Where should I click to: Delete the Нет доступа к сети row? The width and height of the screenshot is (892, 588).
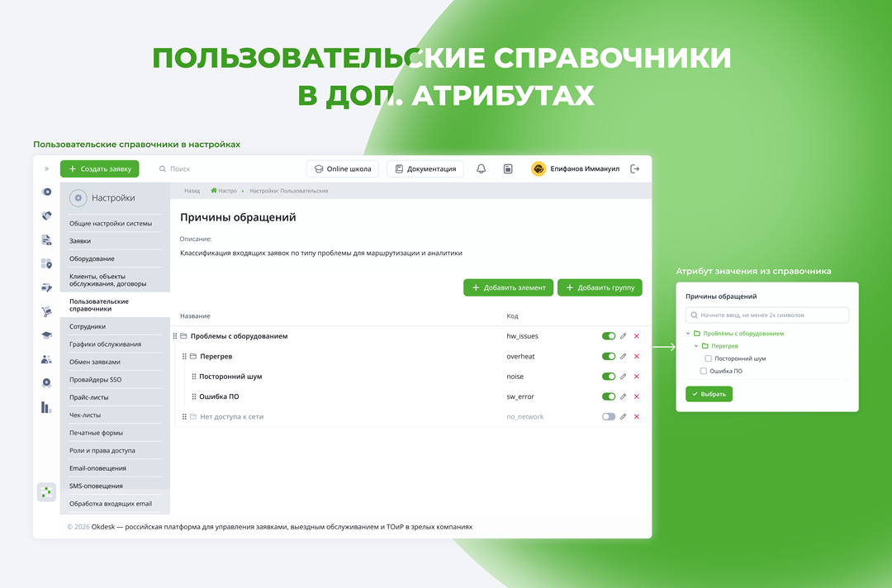[637, 417]
